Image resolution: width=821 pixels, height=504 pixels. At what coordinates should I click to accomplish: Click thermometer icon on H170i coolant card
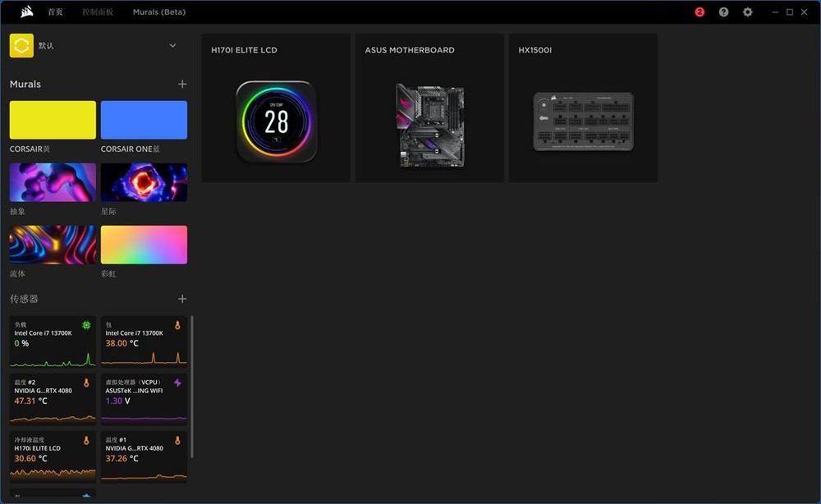[86, 440]
